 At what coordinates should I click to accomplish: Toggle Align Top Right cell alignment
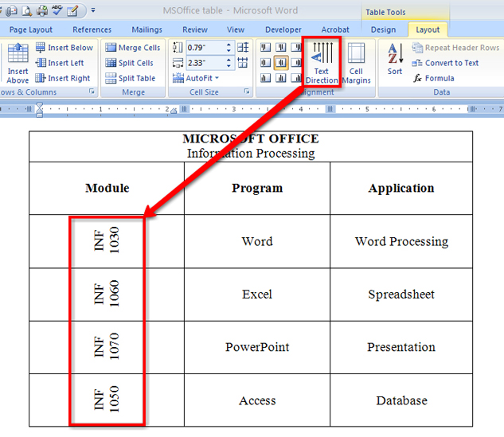coord(296,48)
